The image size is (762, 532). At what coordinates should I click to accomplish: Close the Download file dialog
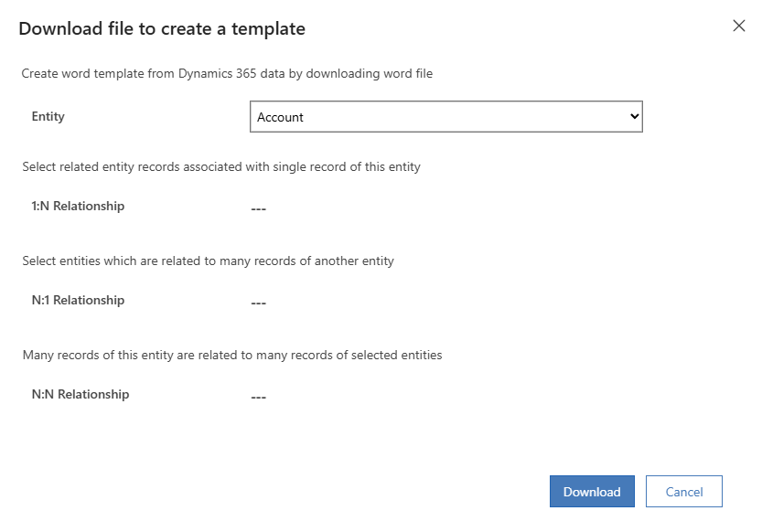(739, 27)
